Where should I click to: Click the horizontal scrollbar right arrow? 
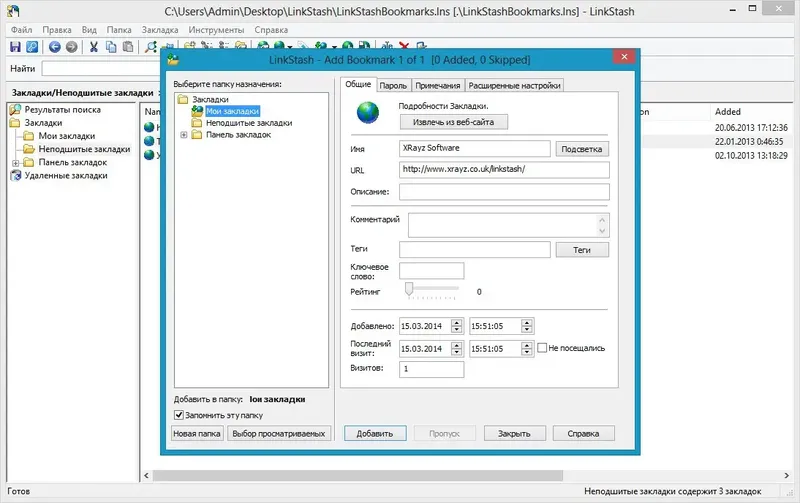[x=786, y=475]
